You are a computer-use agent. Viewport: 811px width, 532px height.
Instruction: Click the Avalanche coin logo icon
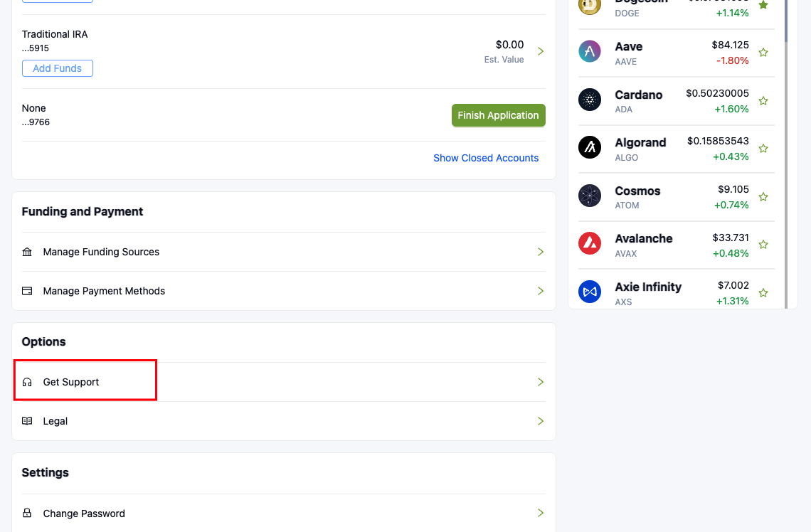coord(590,243)
